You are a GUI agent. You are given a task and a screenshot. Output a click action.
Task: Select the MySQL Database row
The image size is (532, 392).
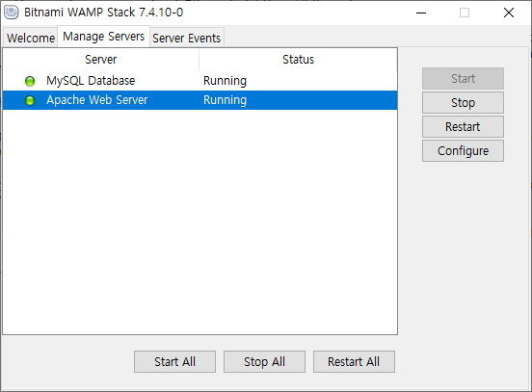[x=199, y=81]
